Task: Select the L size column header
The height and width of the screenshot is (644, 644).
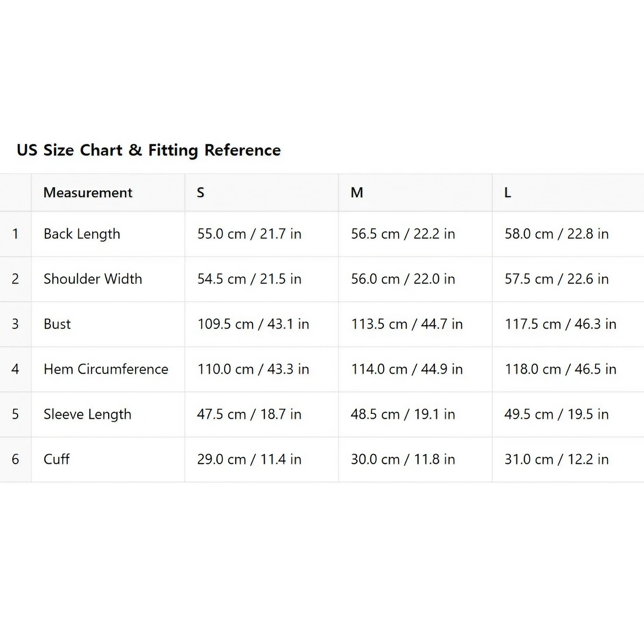Action: [568, 193]
